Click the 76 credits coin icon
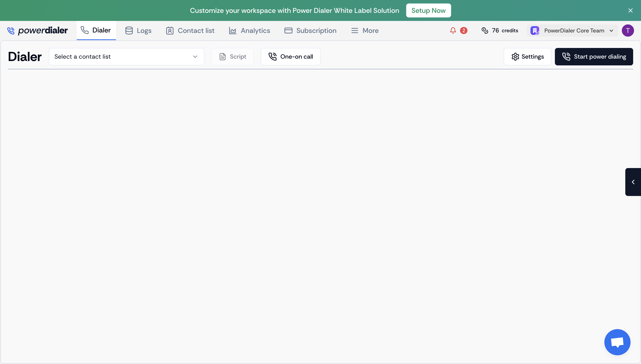The height and width of the screenshot is (364, 641). coord(485,30)
